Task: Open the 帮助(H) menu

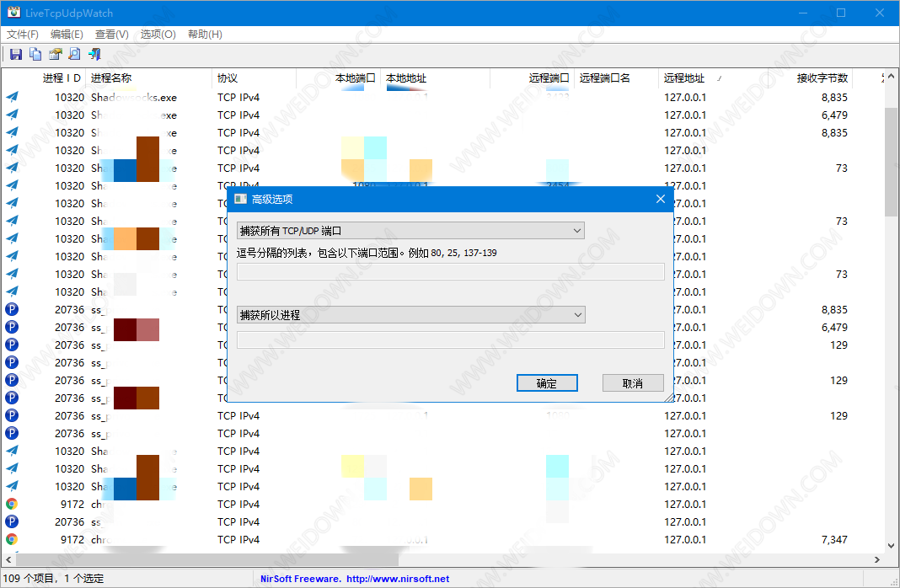Action: click(205, 35)
